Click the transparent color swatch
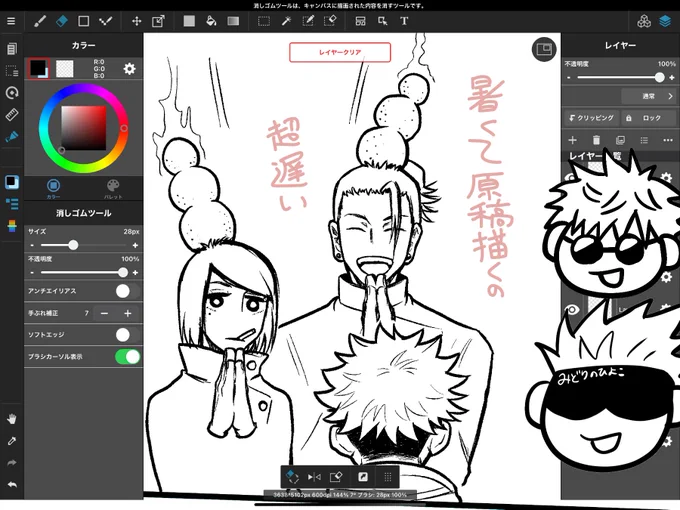The image size is (680, 510). [x=65, y=69]
